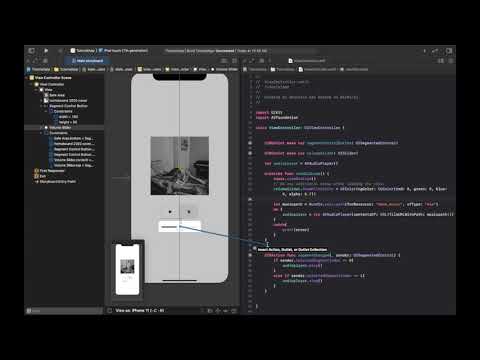Select the Exit item in outline
Image resolution: width=480 pixels, height=360 pixels.
(x=40, y=176)
